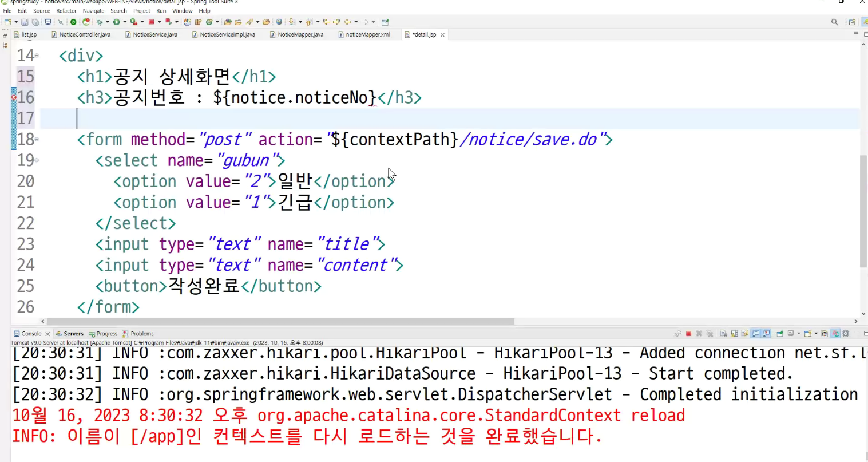Image resolution: width=868 pixels, height=462 pixels.
Task: Click the Open Console icon
Action: [808, 334]
